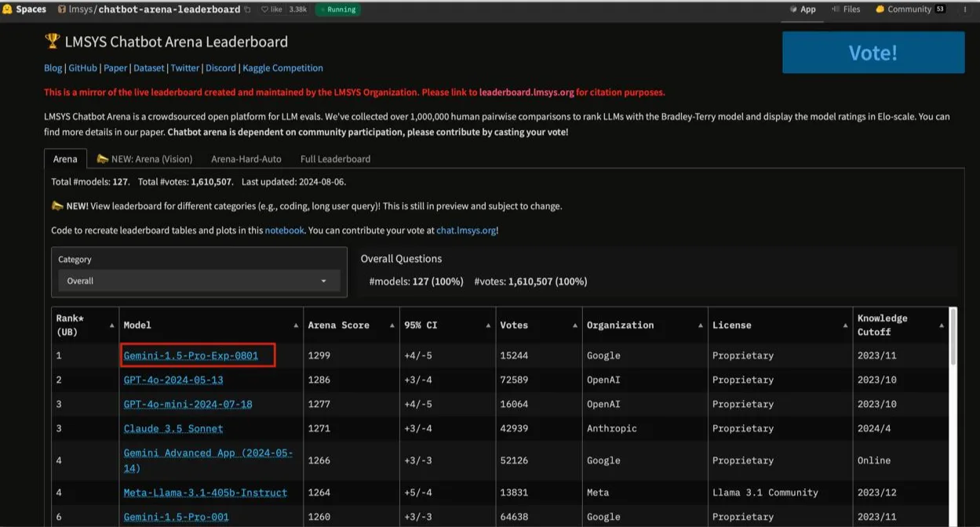The height and width of the screenshot is (527, 980).
Task: Switch to the Arena-Hard-Auto tab
Action: [246, 158]
